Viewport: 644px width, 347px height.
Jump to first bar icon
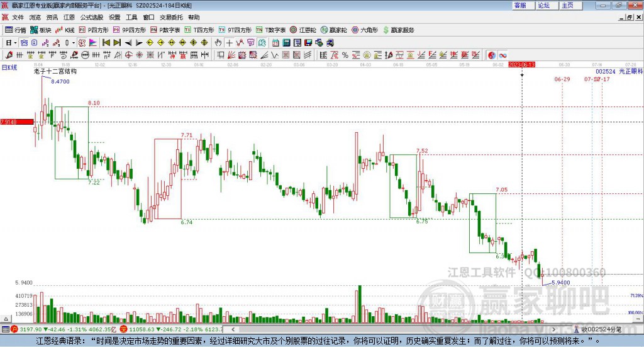[106, 43]
